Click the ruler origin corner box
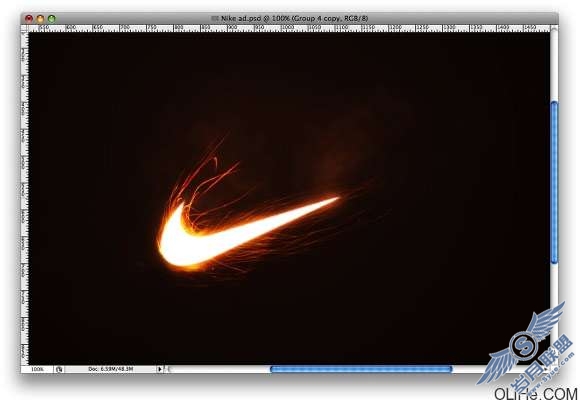 coord(24,28)
